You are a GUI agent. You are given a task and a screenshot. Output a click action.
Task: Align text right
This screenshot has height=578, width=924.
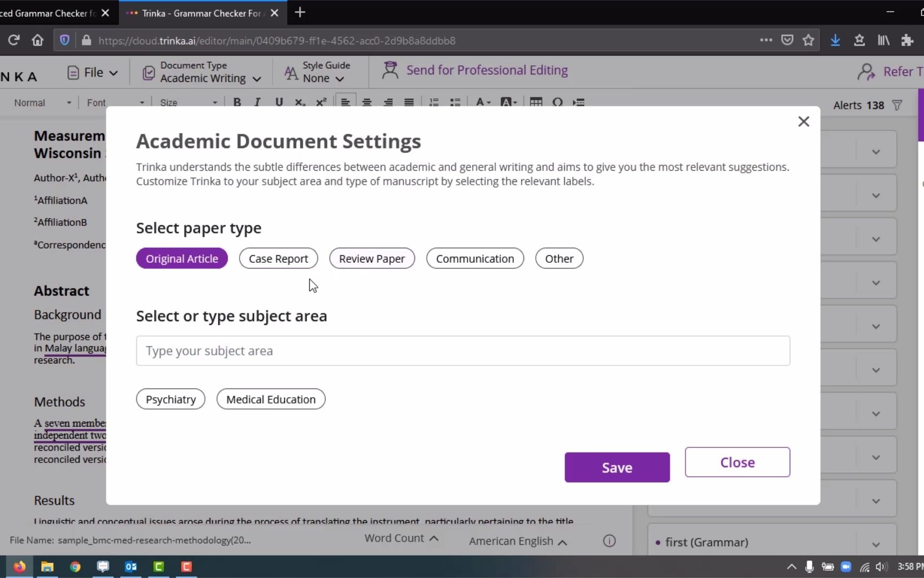coord(388,102)
